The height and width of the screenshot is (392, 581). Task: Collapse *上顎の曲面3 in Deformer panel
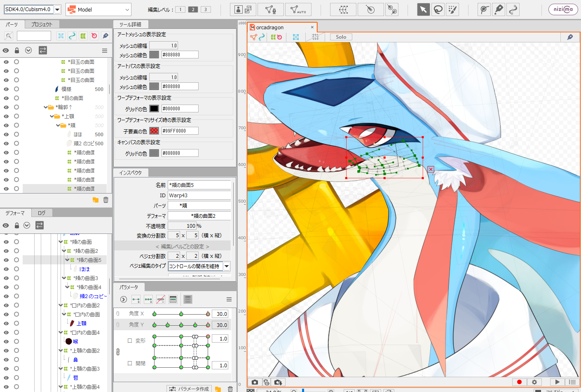click(x=61, y=369)
